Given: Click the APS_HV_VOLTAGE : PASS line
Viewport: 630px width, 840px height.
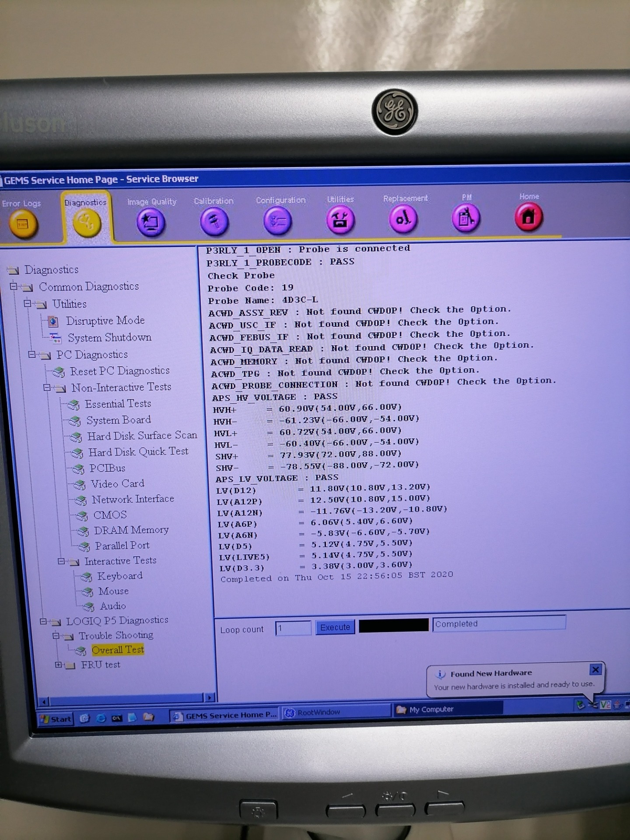Looking at the screenshot, I should pyautogui.click(x=275, y=397).
